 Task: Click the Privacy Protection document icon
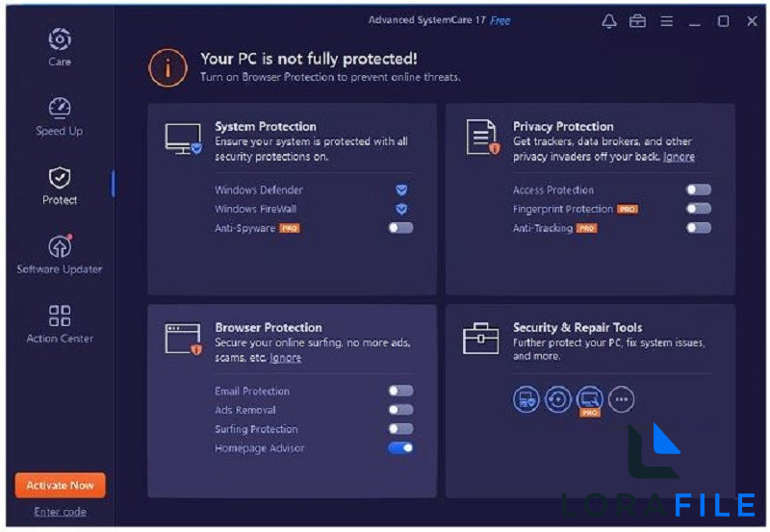482,137
